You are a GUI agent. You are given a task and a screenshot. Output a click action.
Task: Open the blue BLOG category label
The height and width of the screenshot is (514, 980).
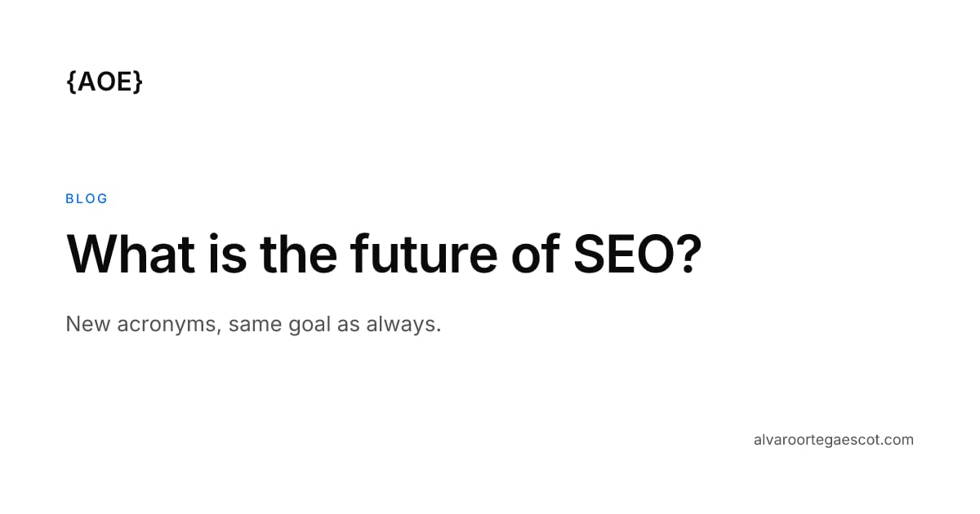[87, 198]
